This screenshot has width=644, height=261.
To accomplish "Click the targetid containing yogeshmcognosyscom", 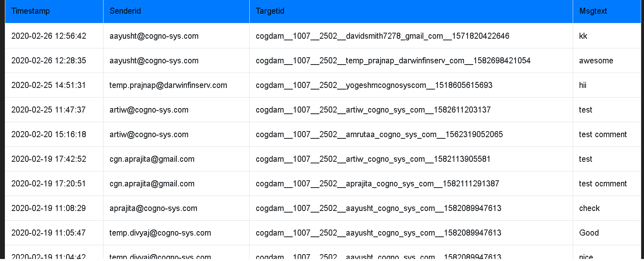I will [374, 85].
